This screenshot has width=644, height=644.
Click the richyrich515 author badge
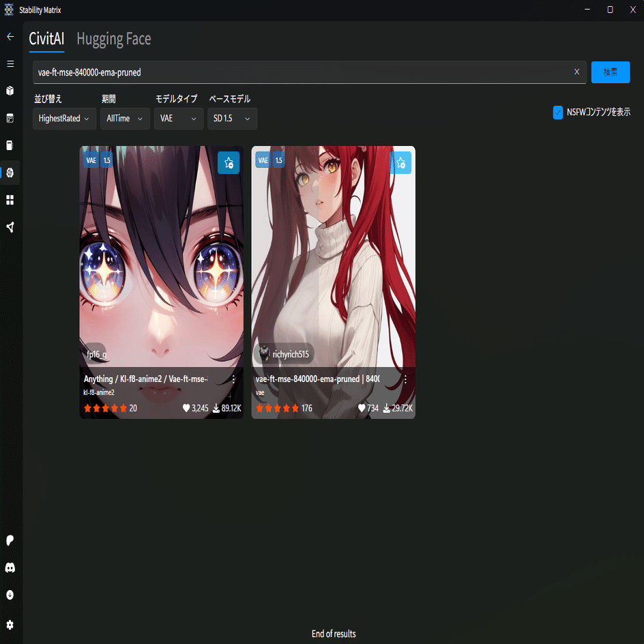pos(283,353)
